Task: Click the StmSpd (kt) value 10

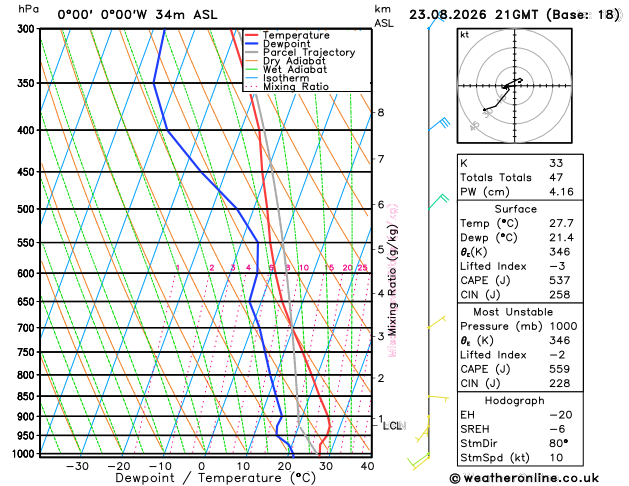Action: [556, 458]
